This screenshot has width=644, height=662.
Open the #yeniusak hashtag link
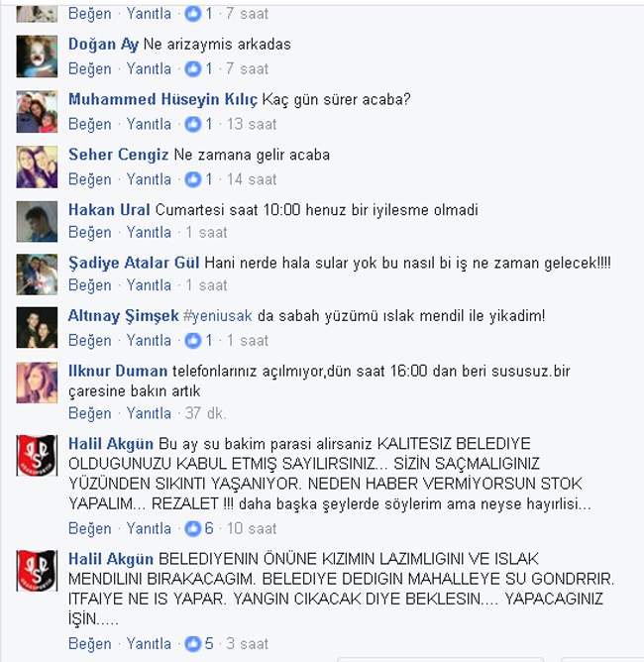[x=217, y=316]
